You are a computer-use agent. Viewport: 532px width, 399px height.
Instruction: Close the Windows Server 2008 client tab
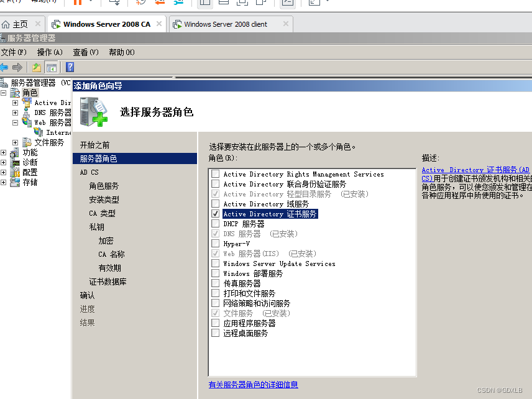(x=286, y=24)
